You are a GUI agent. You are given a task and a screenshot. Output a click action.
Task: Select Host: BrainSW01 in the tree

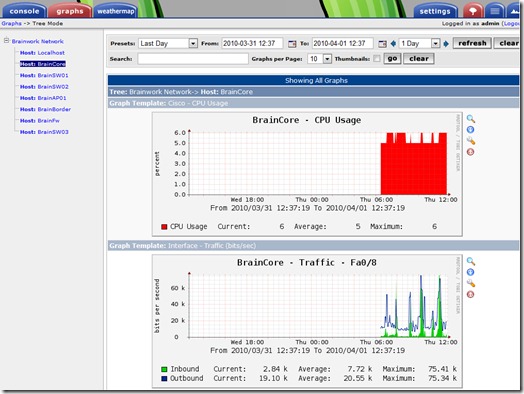tap(44, 76)
